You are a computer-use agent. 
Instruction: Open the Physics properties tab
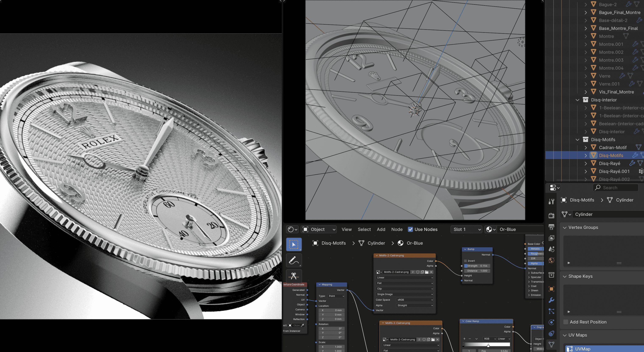[551, 322]
